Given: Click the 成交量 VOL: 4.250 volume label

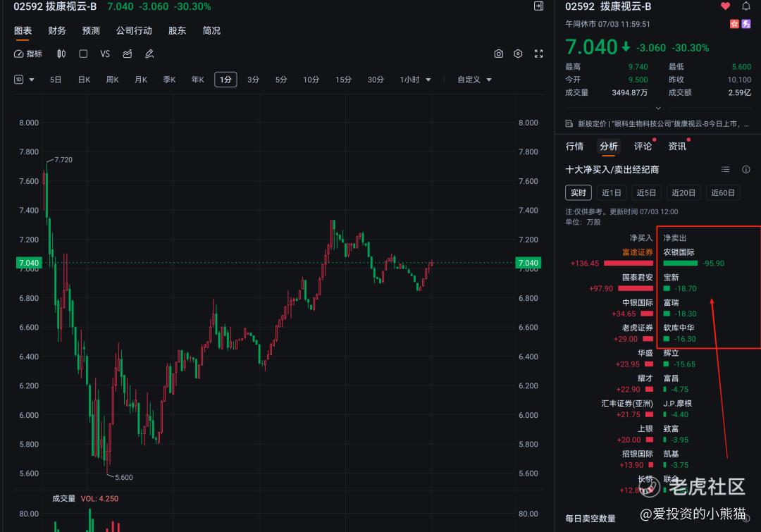Looking at the screenshot, I should (85, 498).
